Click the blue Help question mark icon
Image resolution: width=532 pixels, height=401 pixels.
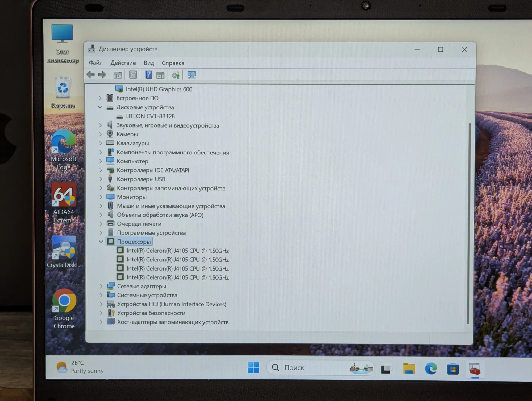click(x=148, y=75)
